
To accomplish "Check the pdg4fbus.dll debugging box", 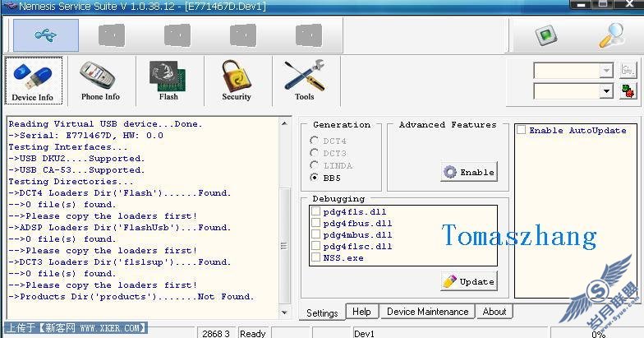I will [x=315, y=223].
